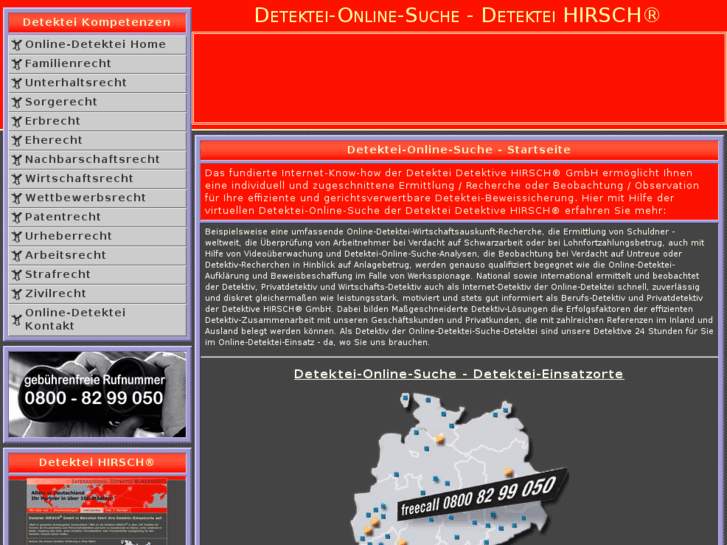727x545 pixels.
Task: Click deer icon beside Wirtschaftsrecht
Action: point(17,179)
